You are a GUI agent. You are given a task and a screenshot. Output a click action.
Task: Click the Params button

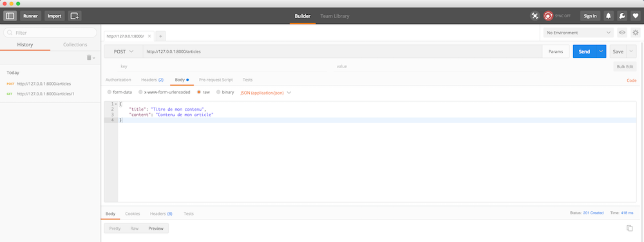(x=556, y=51)
